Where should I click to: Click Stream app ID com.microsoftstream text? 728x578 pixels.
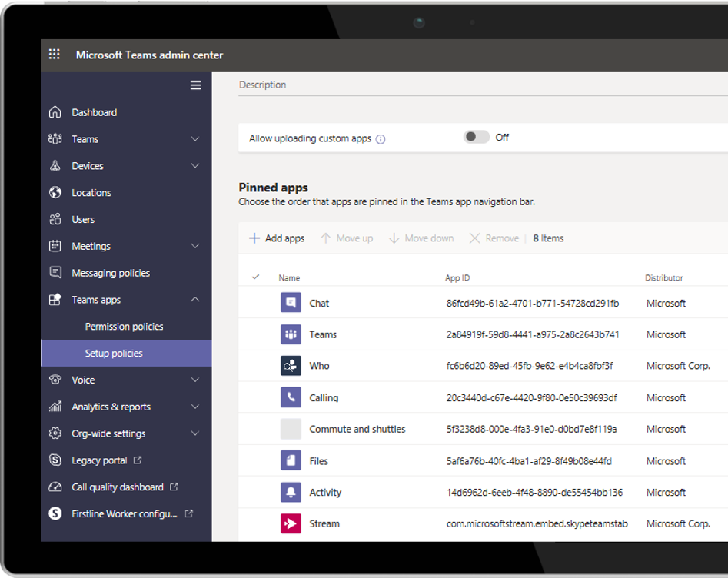(x=537, y=523)
